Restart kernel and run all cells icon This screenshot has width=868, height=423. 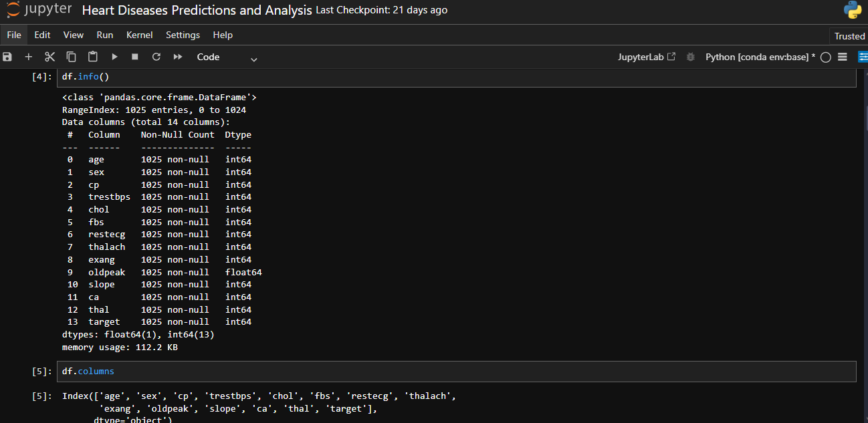[x=178, y=57]
